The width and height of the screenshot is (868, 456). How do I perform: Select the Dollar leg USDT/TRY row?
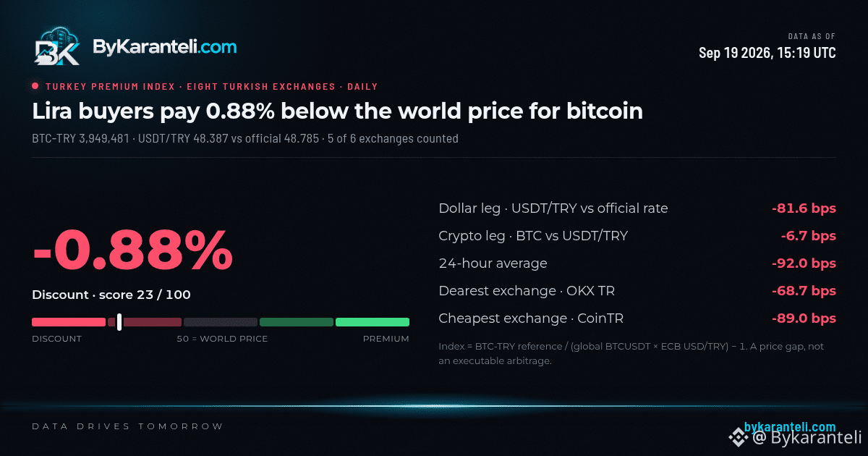tap(637, 208)
